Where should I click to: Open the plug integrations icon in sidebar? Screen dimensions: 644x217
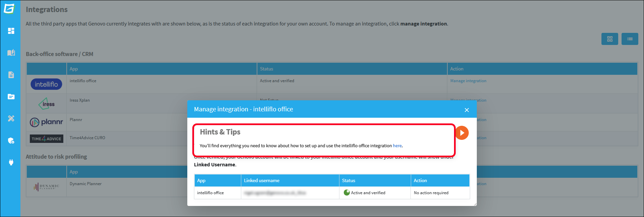[x=11, y=162]
